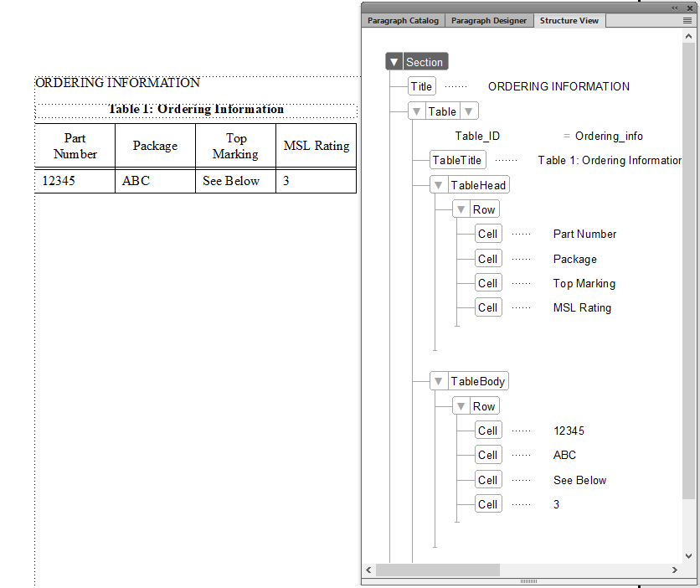The width and height of the screenshot is (700, 588).
Task: Select the Row element under TableBody
Action: (484, 406)
